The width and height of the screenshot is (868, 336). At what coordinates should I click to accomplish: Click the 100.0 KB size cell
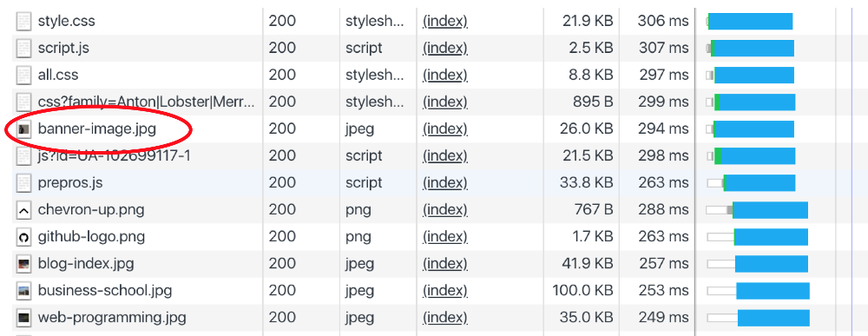coord(583,291)
